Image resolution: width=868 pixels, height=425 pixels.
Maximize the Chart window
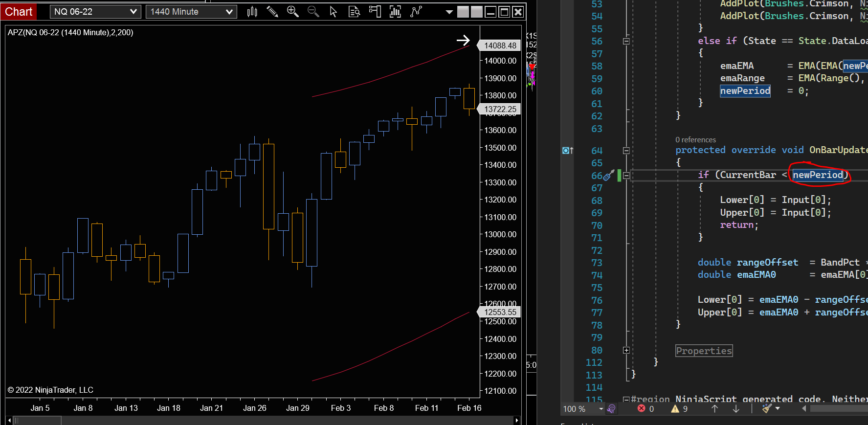pos(504,12)
